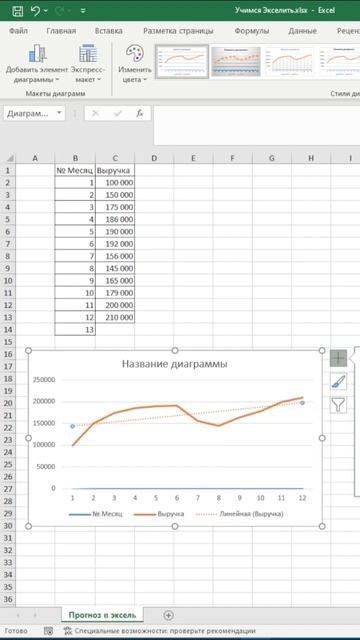
Task: Click the chart title Название диаграммы
Action: [175, 364]
